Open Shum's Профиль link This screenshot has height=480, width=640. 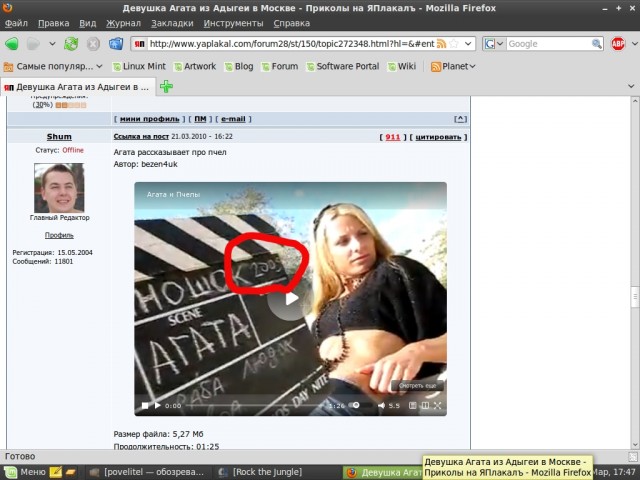click(59, 235)
